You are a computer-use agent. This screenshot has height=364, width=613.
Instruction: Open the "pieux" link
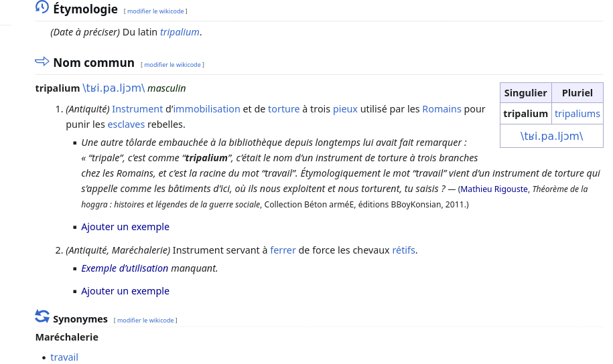tap(345, 109)
